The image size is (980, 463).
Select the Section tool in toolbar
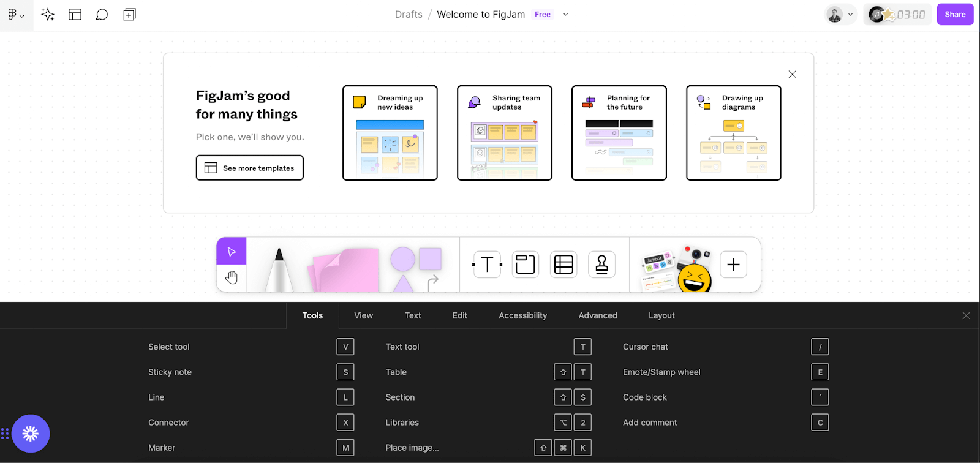click(526, 265)
